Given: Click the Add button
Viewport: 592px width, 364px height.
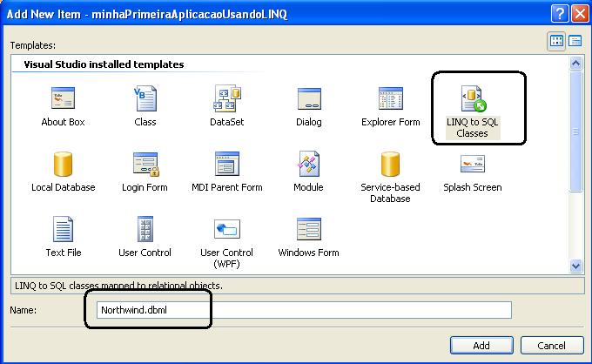Looking at the screenshot, I should coord(481,345).
